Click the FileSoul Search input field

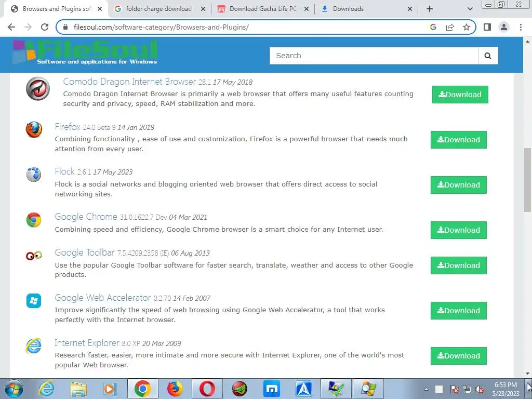pyautogui.click(x=374, y=56)
